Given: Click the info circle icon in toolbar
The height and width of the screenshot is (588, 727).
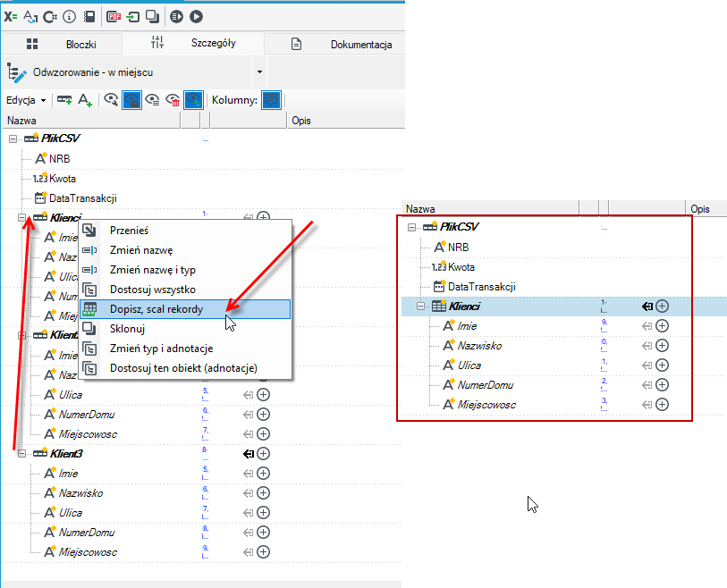Looking at the screenshot, I should (x=69, y=17).
